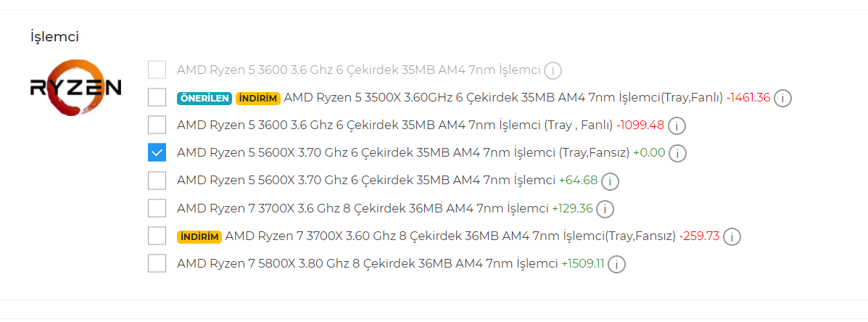Screen dimensions: 868x322
Task: Select Ryzen 5 3600 (Tray , Fanlı) checkbox
Action: click(157, 125)
